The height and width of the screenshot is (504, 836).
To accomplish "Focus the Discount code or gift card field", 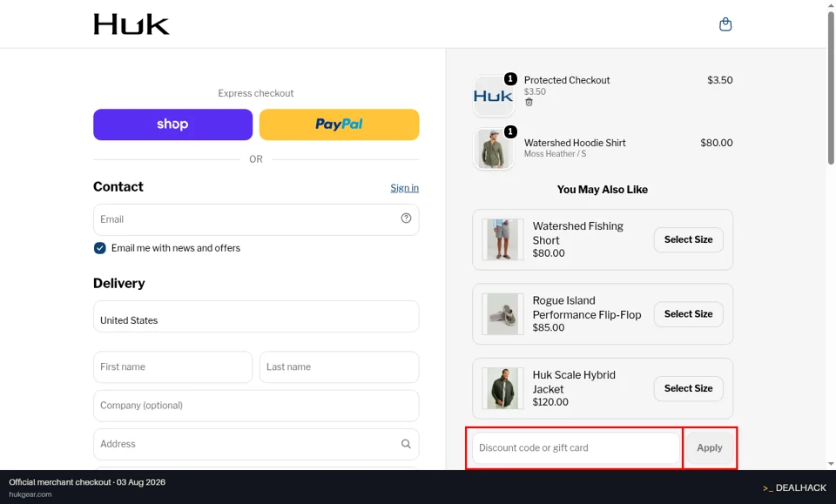I will [x=576, y=448].
